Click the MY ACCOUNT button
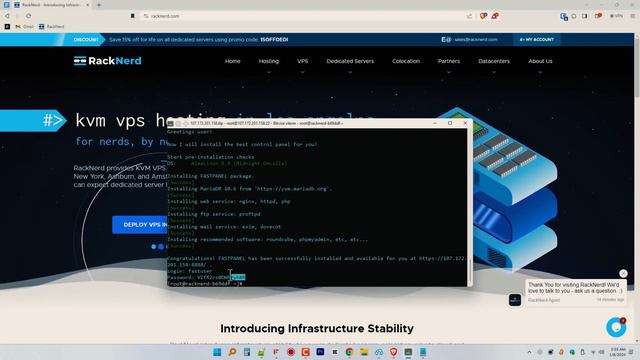The image size is (640, 360). coord(537,40)
